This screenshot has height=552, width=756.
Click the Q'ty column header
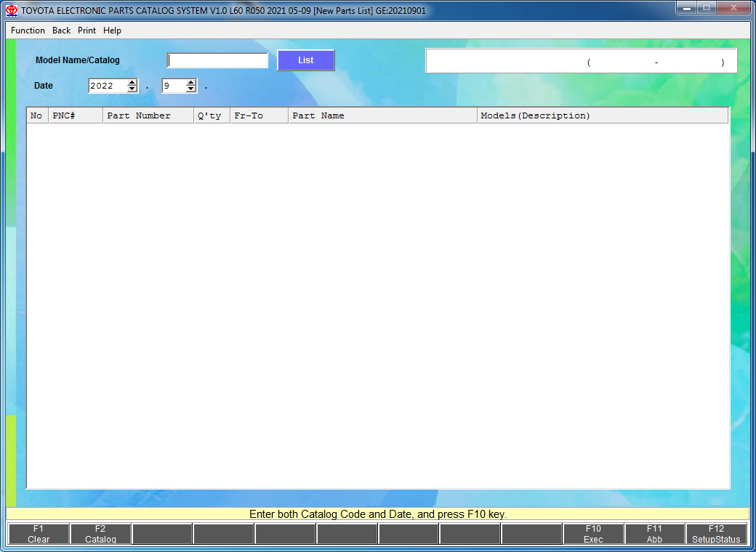(x=212, y=115)
